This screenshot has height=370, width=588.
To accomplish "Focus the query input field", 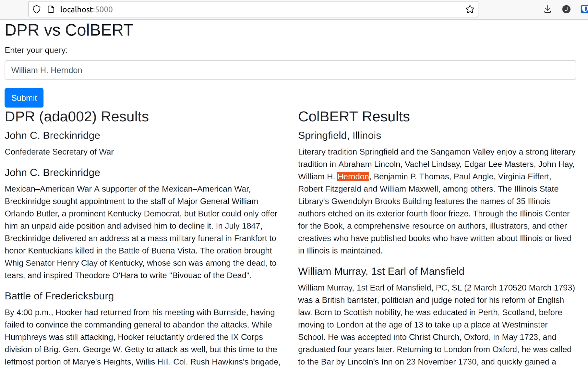I will pos(290,70).
